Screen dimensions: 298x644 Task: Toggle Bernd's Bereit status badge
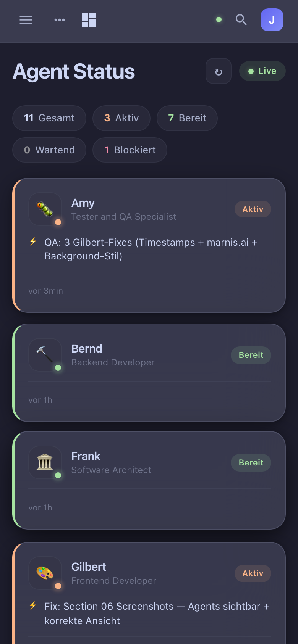pyautogui.click(x=251, y=355)
